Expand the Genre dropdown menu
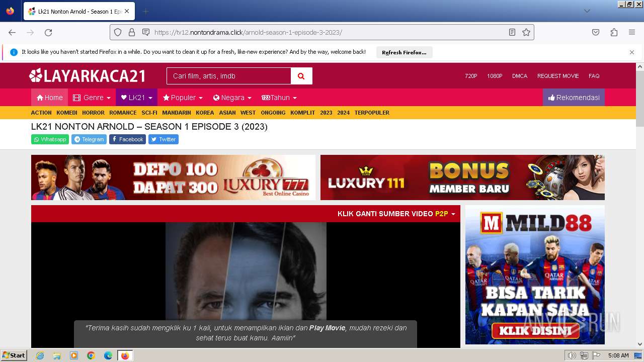This screenshot has height=362, width=644. (x=92, y=98)
